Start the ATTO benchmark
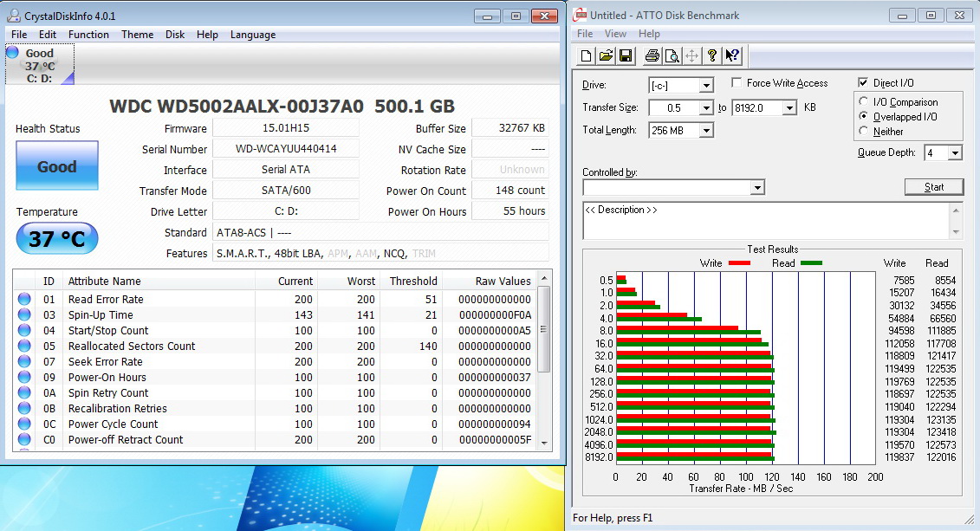Viewport: 980px width, 531px height. point(934,187)
